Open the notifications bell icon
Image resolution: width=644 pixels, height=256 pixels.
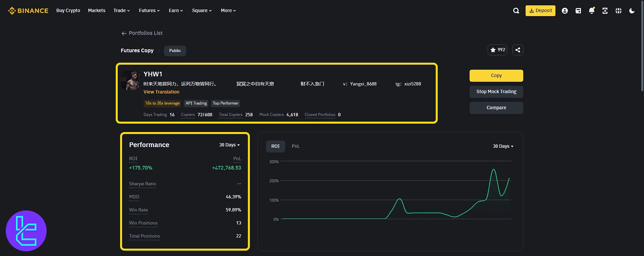(592, 11)
